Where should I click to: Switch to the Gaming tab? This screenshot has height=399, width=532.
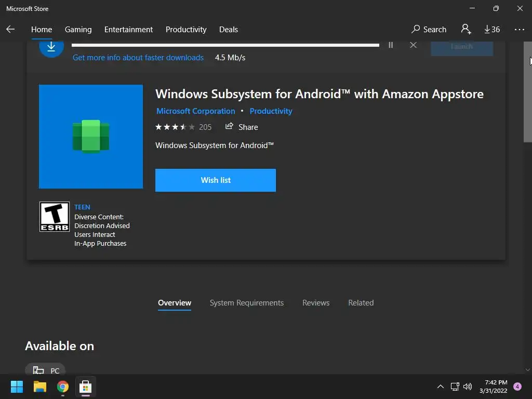point(78,30)
